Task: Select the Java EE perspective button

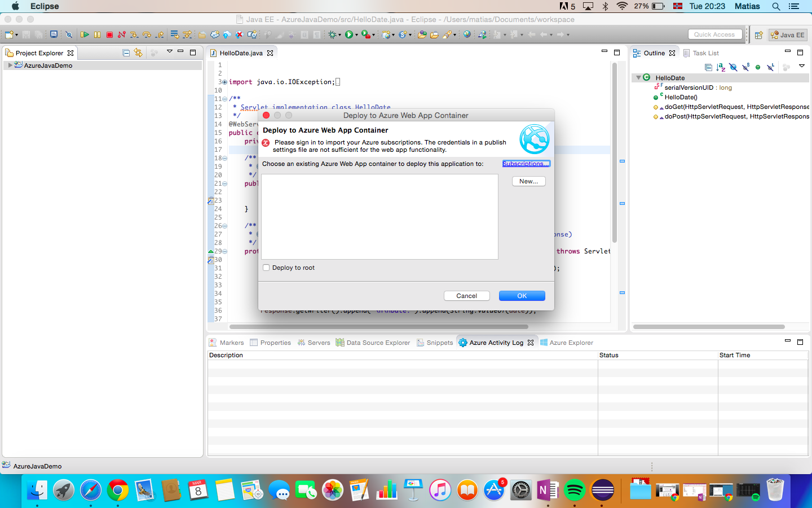Action: pos(788,35)
